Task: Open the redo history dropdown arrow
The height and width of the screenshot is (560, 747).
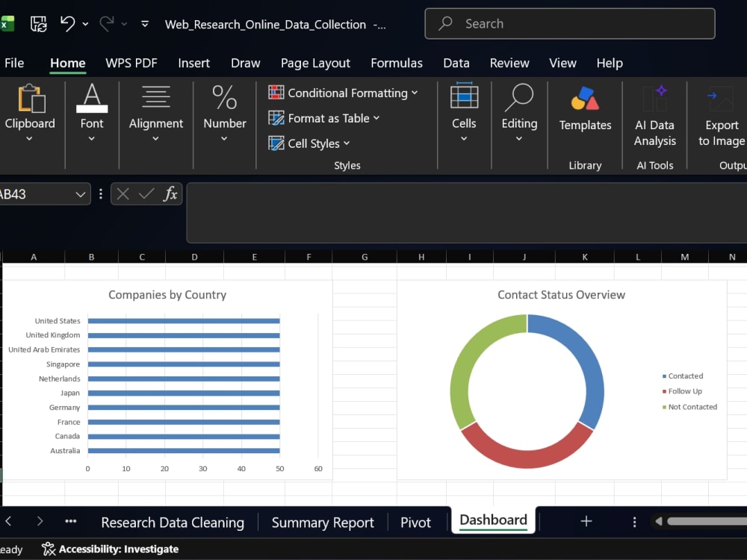Action: pos(124,24)
